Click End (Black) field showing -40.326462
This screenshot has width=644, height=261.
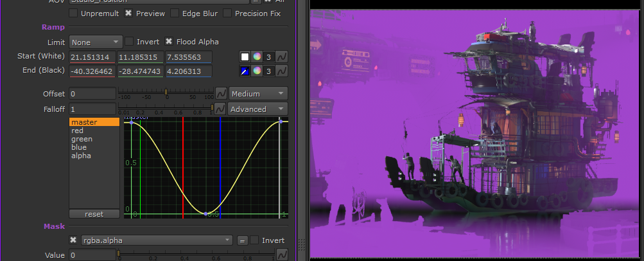[x=93, y=71]
